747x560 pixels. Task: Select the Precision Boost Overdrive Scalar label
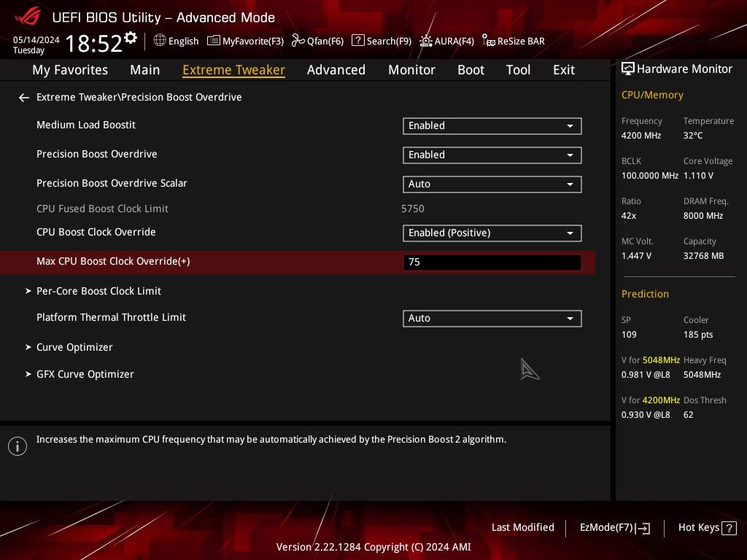coord(112,183)
